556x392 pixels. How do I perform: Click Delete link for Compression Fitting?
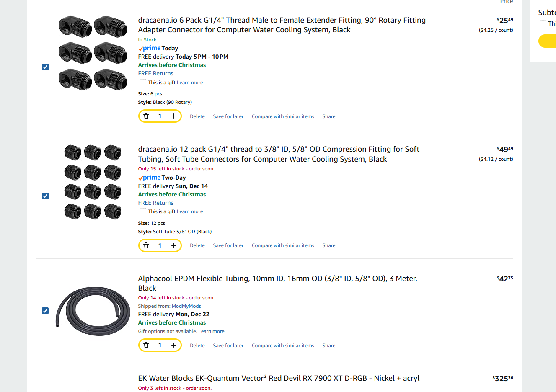tap(197, 245)
